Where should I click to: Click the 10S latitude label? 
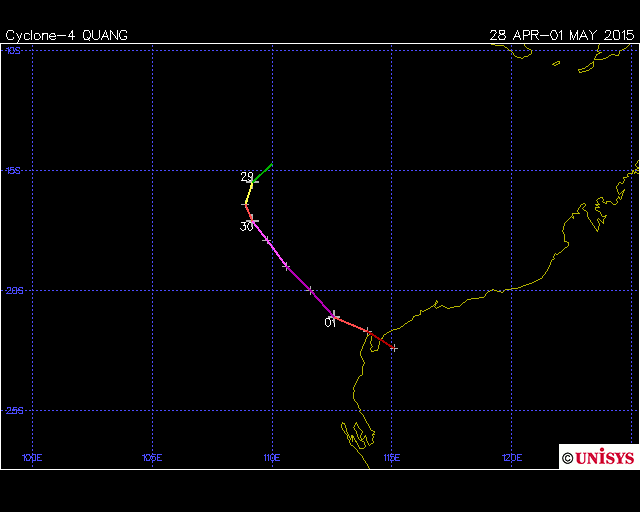pos(13,50)
